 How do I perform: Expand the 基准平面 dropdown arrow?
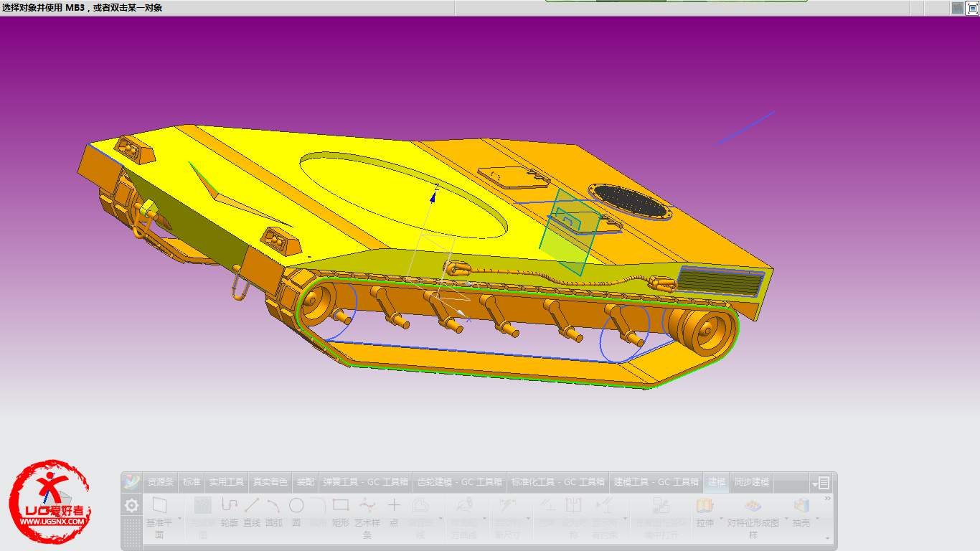(179, 518)
